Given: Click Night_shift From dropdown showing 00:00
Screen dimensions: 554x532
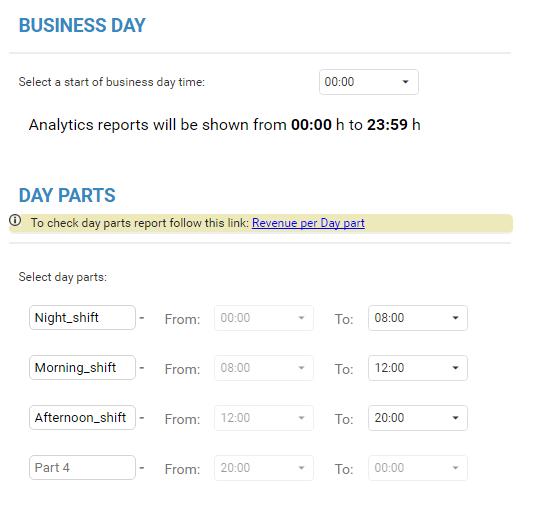Looking at the screenshot, I should click(x=264, y=318).
